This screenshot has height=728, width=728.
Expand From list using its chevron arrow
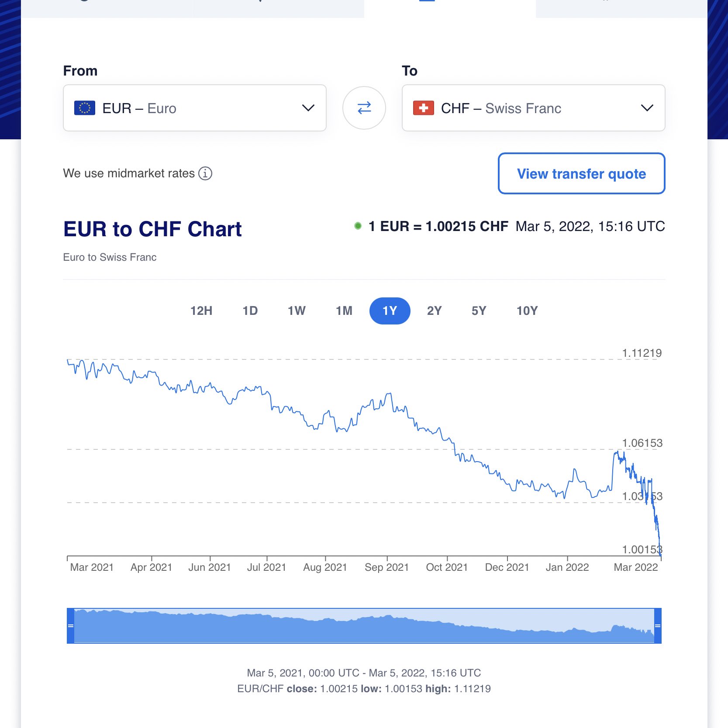308,108
